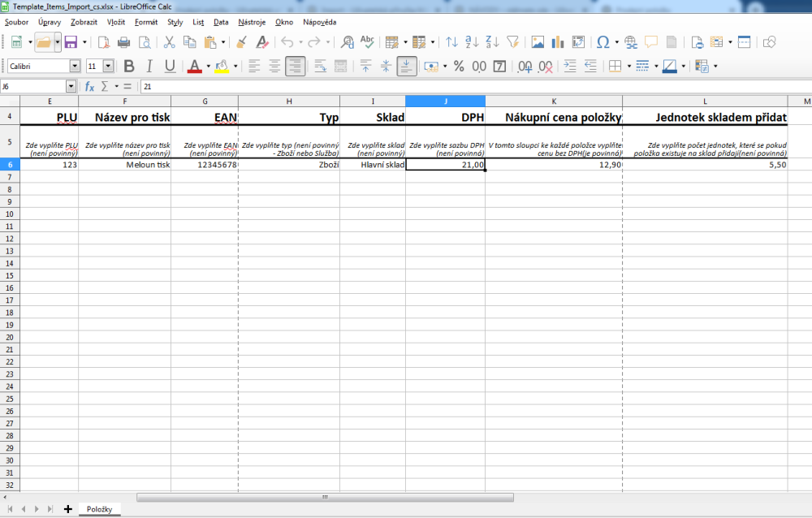The height and width of the screenshot is (518, 812).
Task: Toggle Align Top vertical alignment
Action: [x=365, y=67]
